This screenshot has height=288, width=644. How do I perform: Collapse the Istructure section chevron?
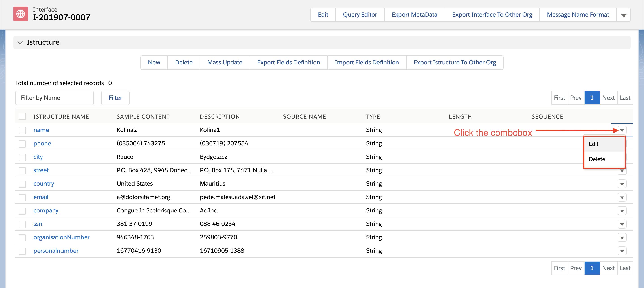point(20,42)
